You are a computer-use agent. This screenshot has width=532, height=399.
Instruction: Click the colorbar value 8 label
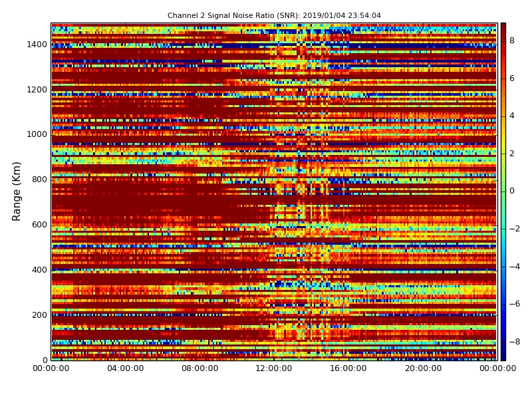click(512, 41)
